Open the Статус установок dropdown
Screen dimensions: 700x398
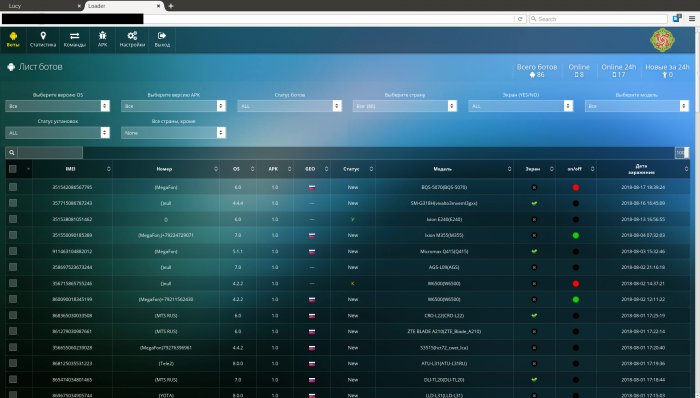57,133
